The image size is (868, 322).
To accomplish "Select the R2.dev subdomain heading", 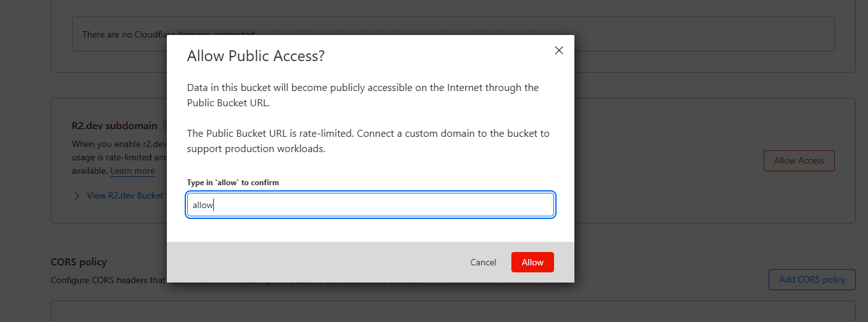I will 114,125.
